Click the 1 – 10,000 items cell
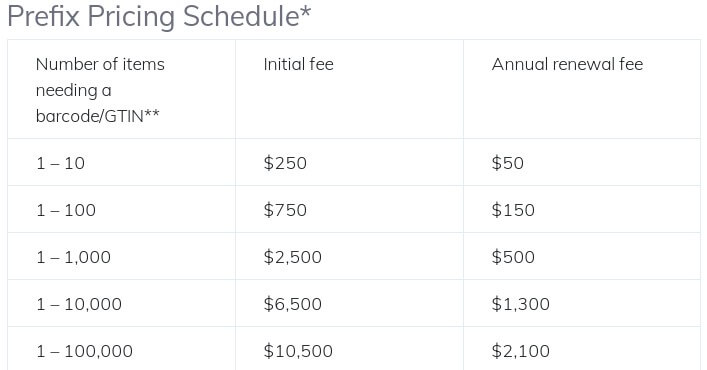The image size is (707, 370). click(x=121, y=303)
